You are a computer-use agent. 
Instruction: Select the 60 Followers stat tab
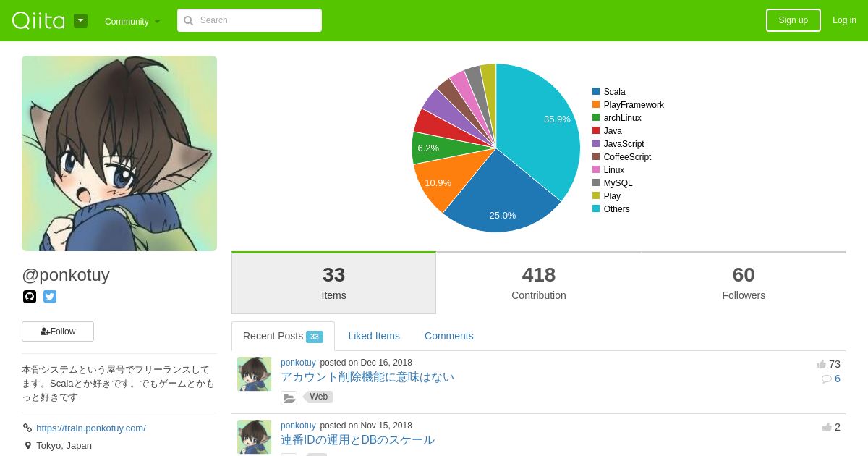coord(744,283)
